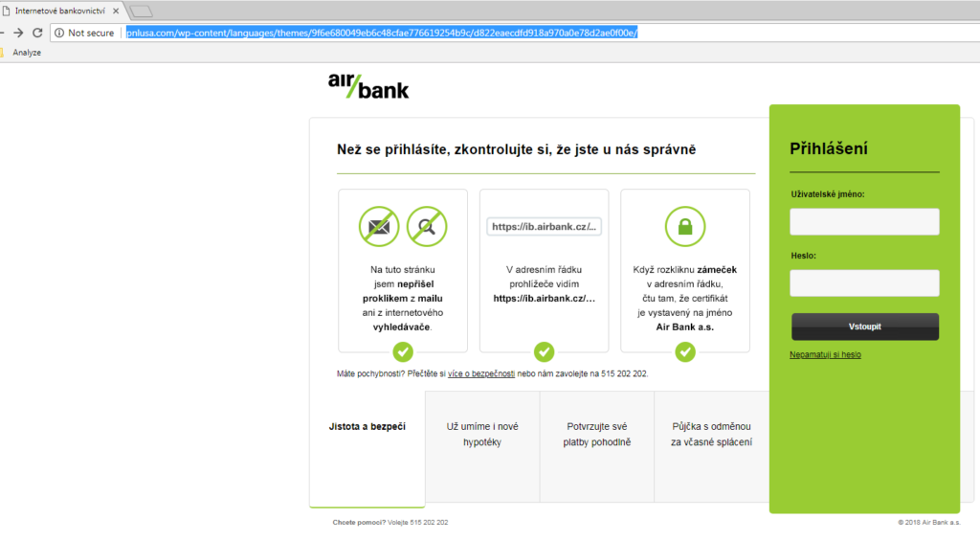Image resolution: width=980 pixels, height=541 pixels.
Task: Click the 'Přihlášení' heading
Action: pos(829,148)
